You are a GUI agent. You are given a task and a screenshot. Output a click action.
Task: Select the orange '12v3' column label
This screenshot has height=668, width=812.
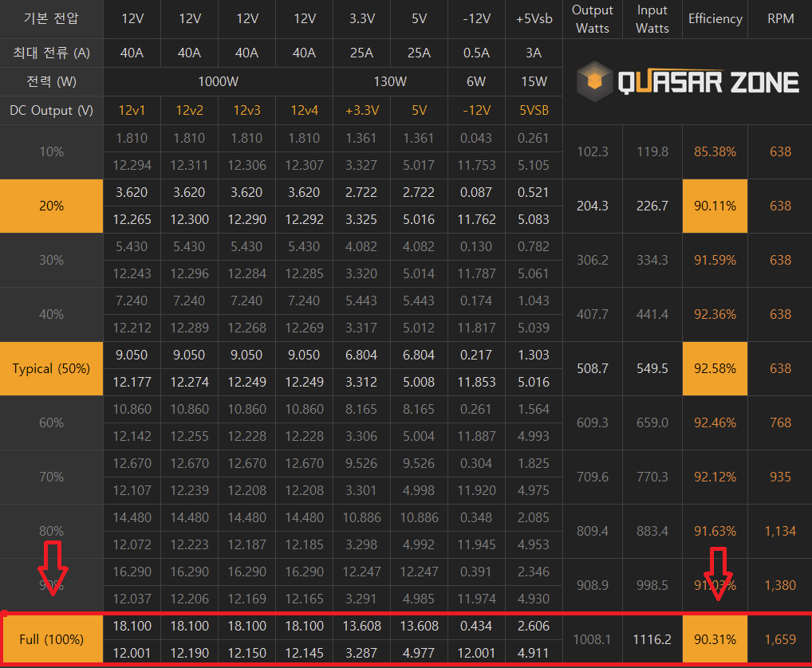coord(247,110)
